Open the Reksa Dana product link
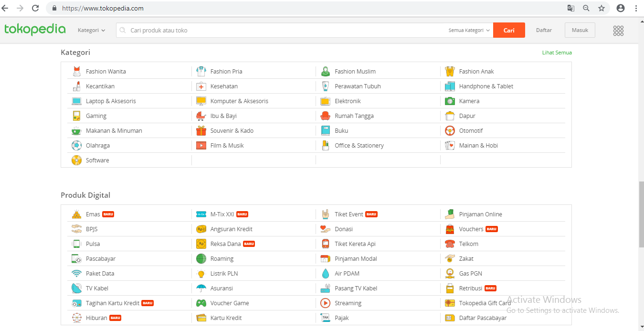644x331 pixels. (226, 244)
